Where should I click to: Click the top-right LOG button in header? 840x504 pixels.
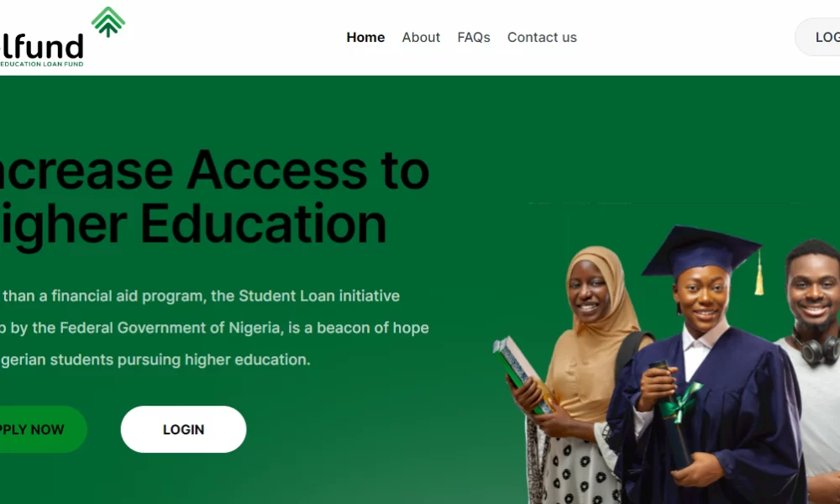[817, 37]
